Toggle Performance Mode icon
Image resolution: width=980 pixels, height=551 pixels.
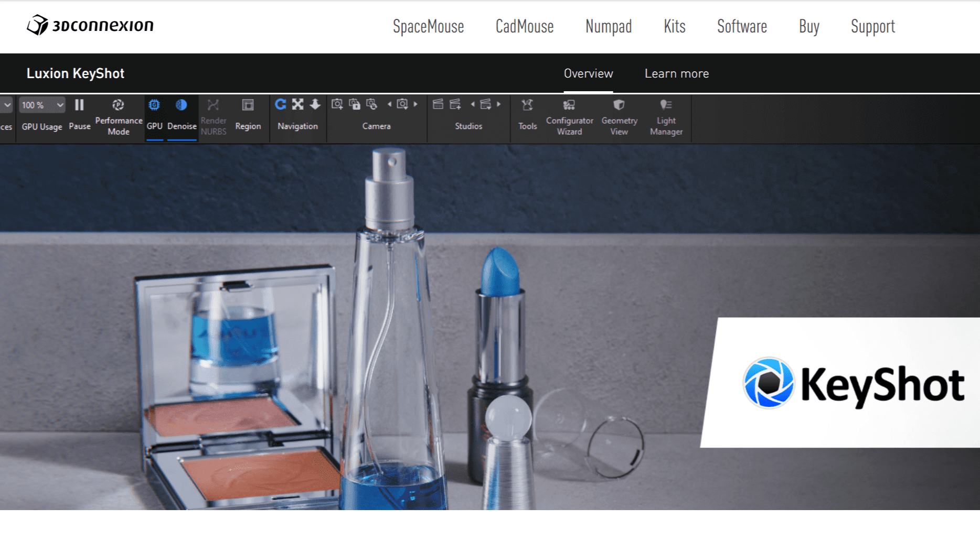118,105
